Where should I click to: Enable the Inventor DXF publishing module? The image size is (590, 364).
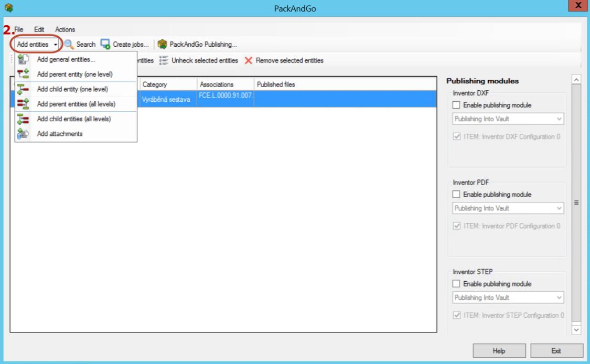click(x=457, y=105)
